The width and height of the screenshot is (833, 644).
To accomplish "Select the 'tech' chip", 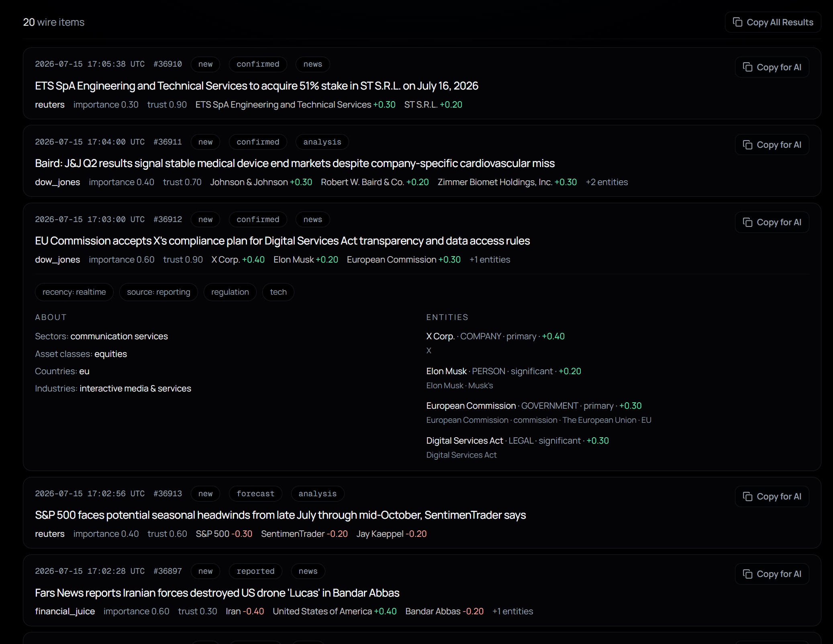I will (278, 292).
